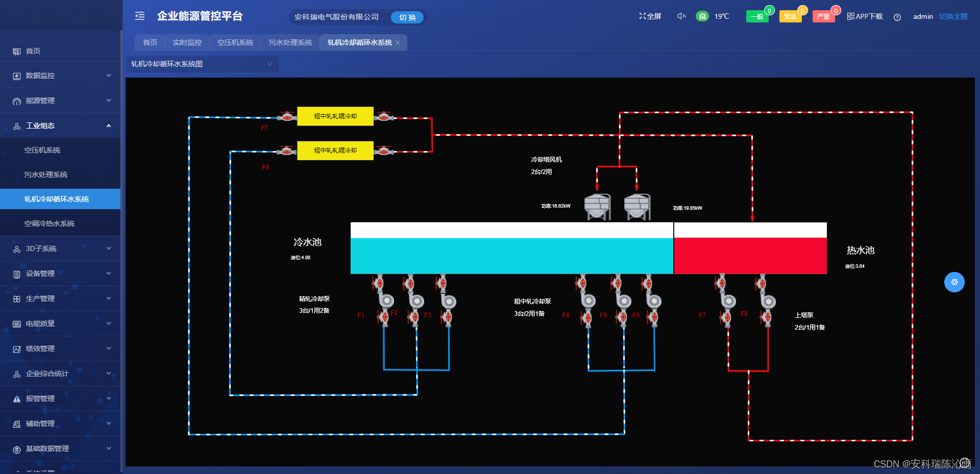Expand the 能源管理 menu chevron
Image resolution: width=980 pixels, height=474 pixels.
tap(109, 101)
